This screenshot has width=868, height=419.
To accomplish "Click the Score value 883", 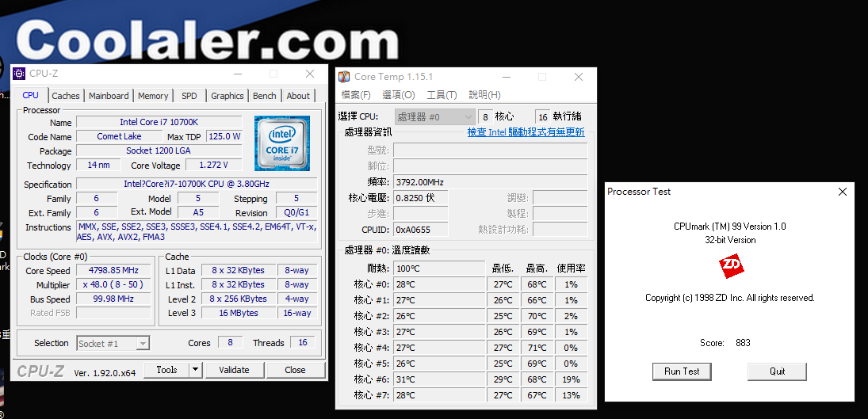I will [x=743, y=343].
